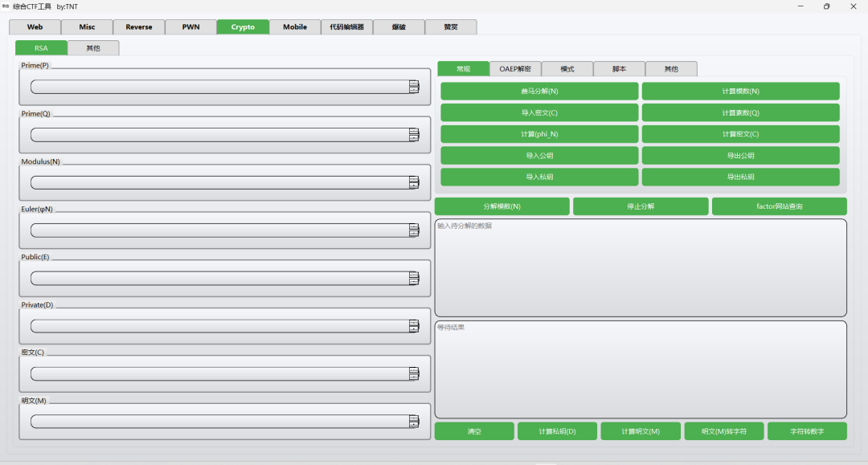Switch to the Web tab
Screen dimensions: 868x465
(35, 27)
